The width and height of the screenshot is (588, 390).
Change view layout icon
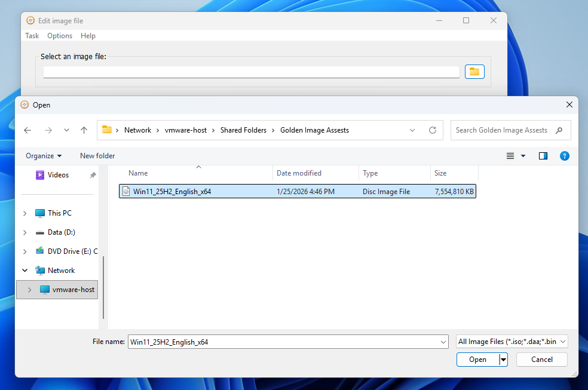(510, 156)
